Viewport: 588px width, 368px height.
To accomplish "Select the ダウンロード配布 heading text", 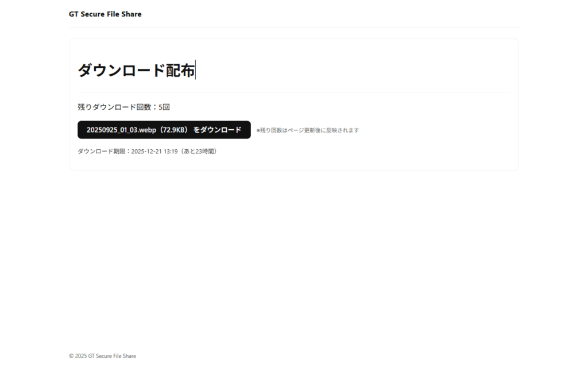I will [136, 71].
